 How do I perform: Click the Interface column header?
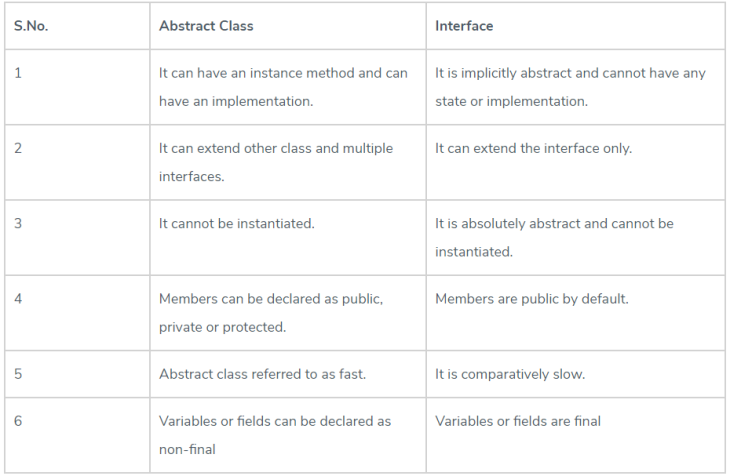coord(464,26)
